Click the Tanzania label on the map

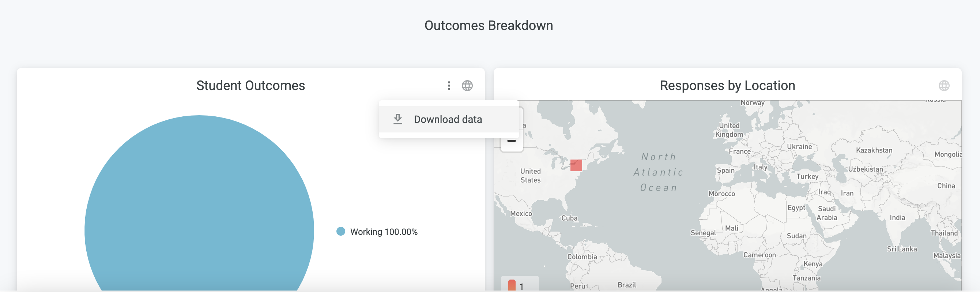click(807, 278)
